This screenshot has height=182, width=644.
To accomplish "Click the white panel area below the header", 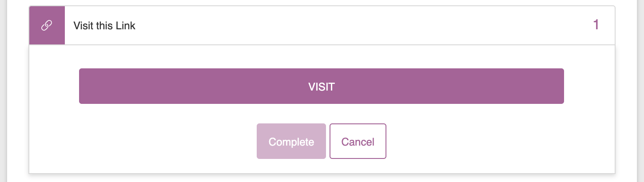I will [322, 109].
